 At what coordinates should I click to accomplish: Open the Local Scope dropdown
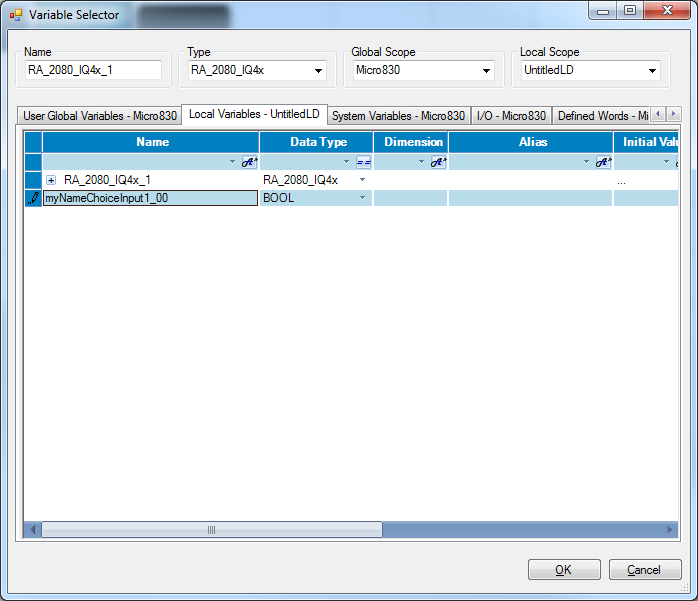point(652,70)
